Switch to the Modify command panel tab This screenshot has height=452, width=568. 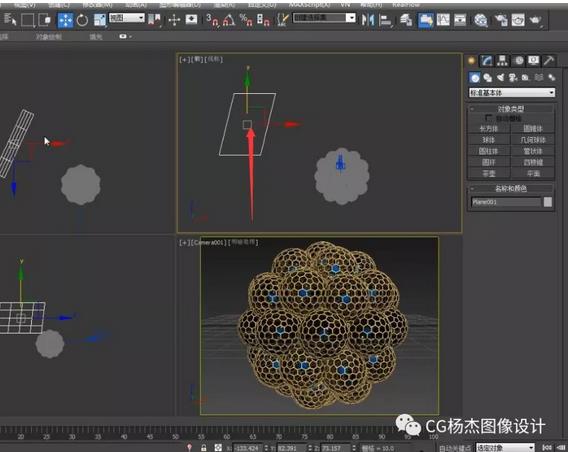click(487, 60)
